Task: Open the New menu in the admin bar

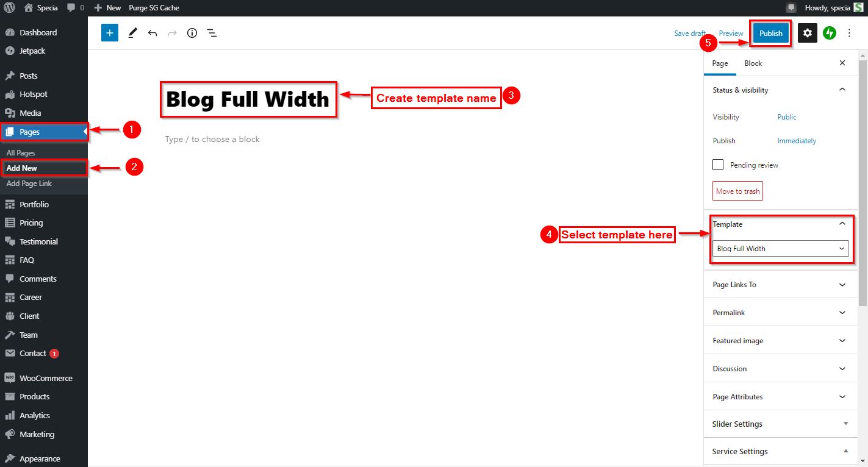Action: pos(107,7)
